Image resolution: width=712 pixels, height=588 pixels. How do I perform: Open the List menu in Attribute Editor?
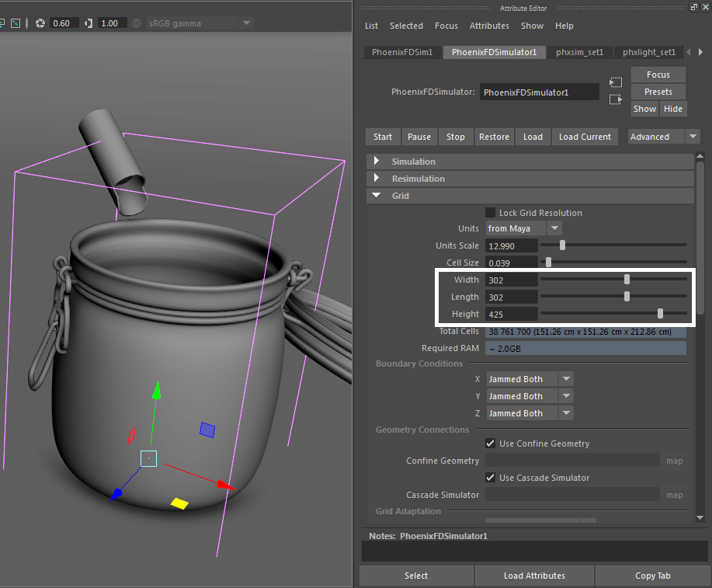click(371, 26)
